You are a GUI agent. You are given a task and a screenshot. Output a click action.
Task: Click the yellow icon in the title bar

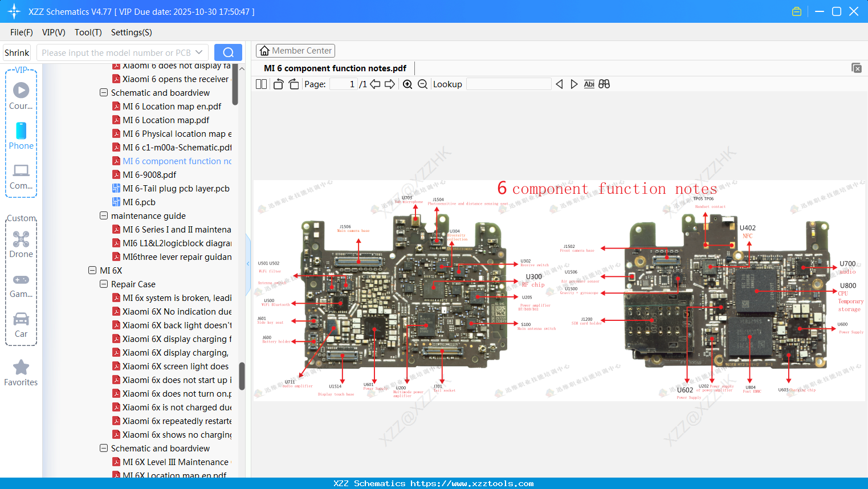[x=797, y=11]
